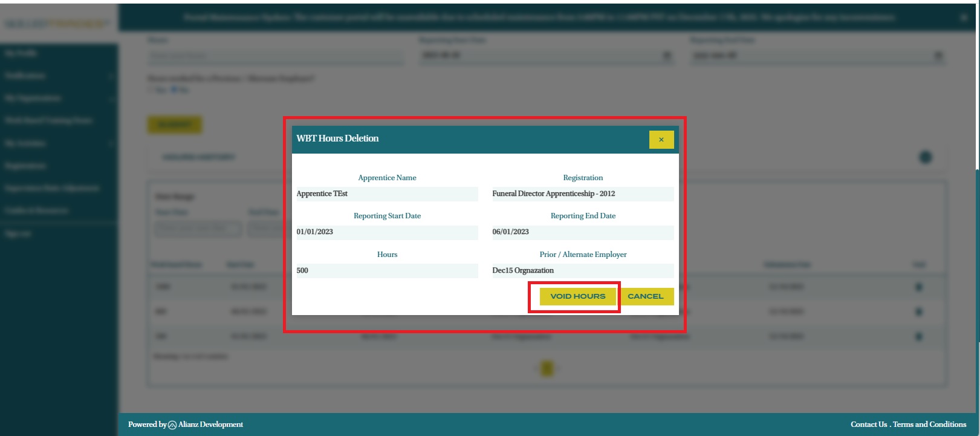This screenshot has height=436, width=980.
Task: Select the dialog's Reporting Start Date field
Action: tap(387, 232)
